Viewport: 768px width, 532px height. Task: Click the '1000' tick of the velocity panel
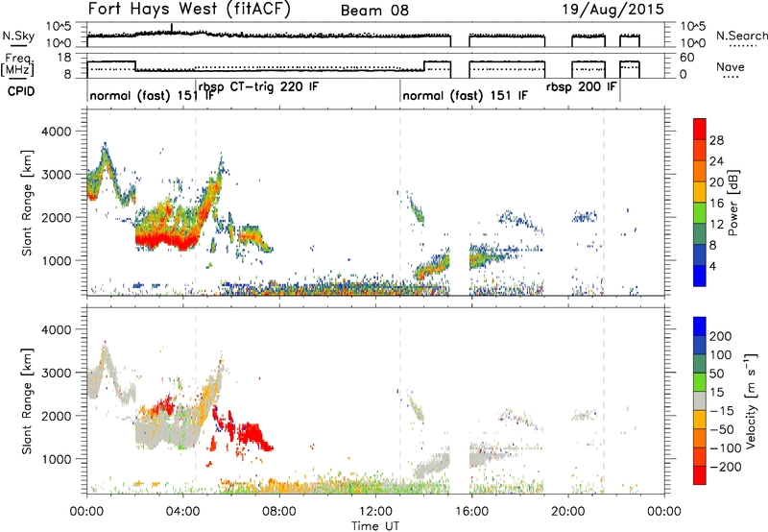56,459
